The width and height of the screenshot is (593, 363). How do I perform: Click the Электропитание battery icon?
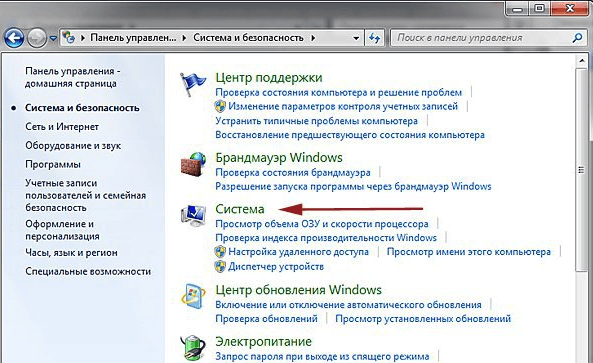(193, 347)
